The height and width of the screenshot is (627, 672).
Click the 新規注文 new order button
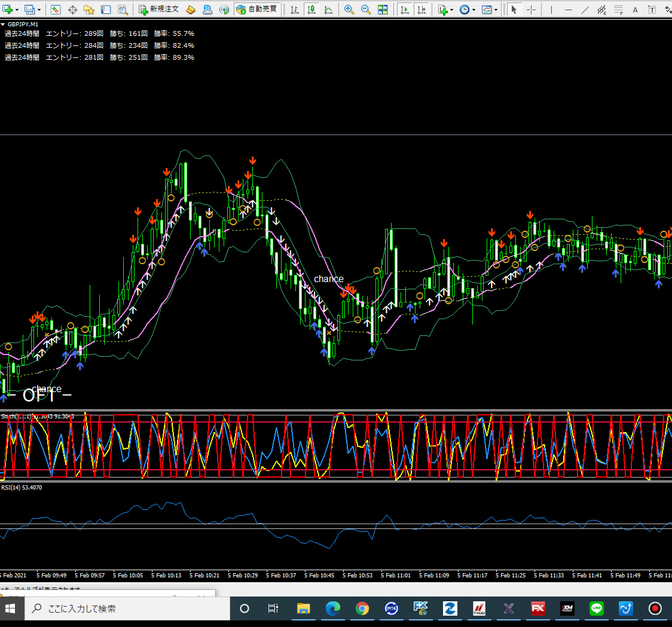tap(158, 10)
